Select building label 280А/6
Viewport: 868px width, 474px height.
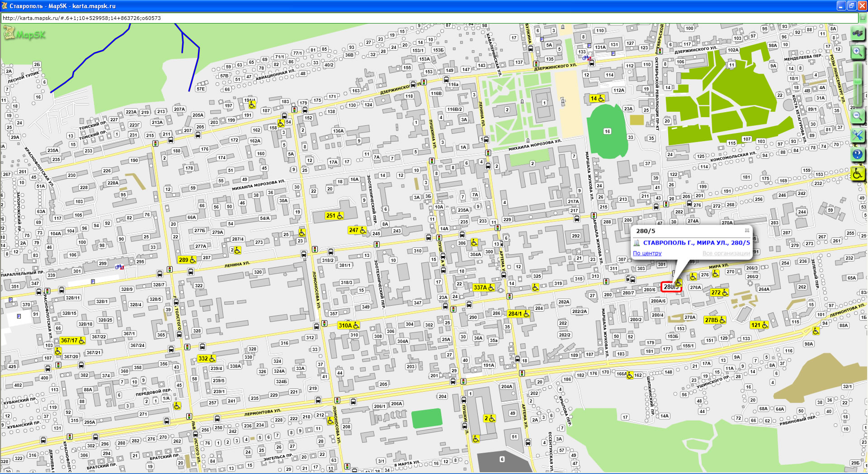tap(658, 301)
